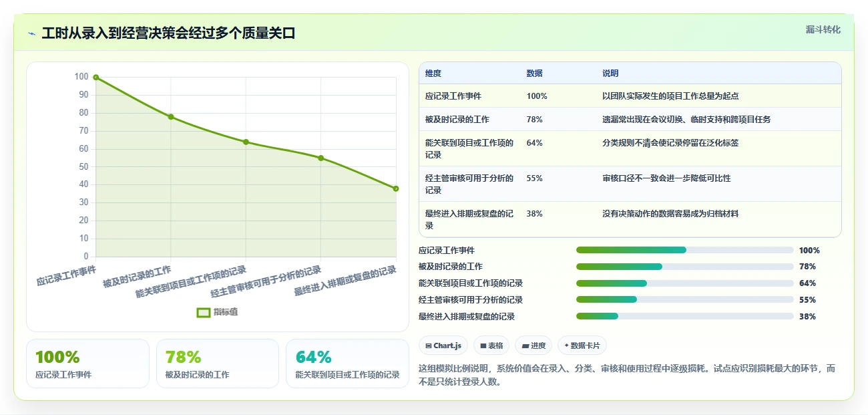This screenshot has width=868, height=415.
Task: Click the 被及时记录的工作 progress bar
Action: coord(685,267)
